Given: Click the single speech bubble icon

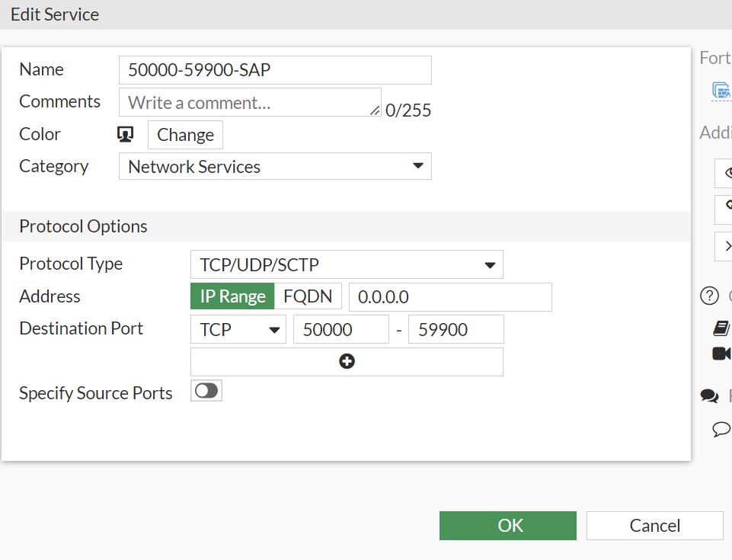Looking at the screenshot, I should tap(721, 429).
